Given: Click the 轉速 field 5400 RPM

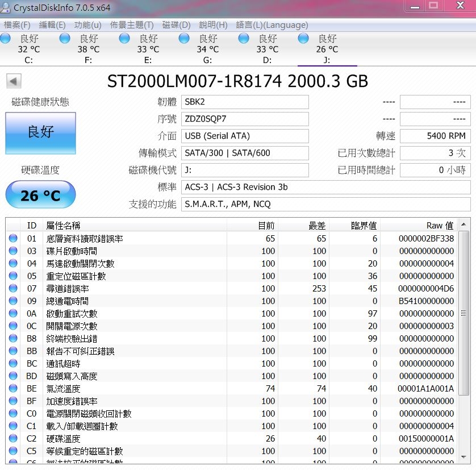Looking at the screenshot, I should click(x=435, y=136).
